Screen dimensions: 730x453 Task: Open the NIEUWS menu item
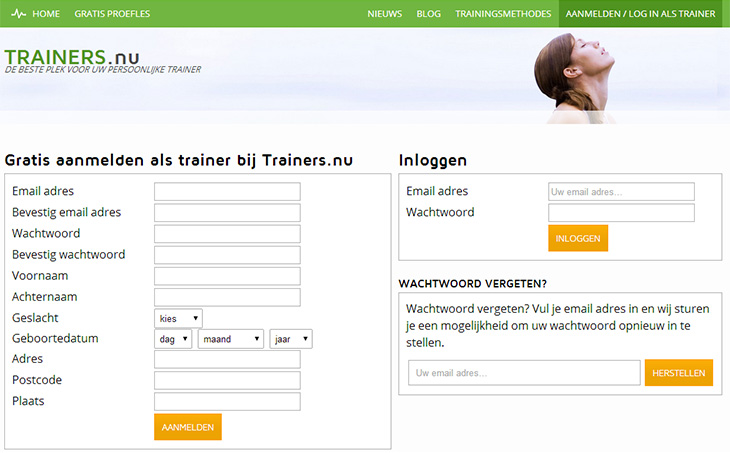(385, 14)
